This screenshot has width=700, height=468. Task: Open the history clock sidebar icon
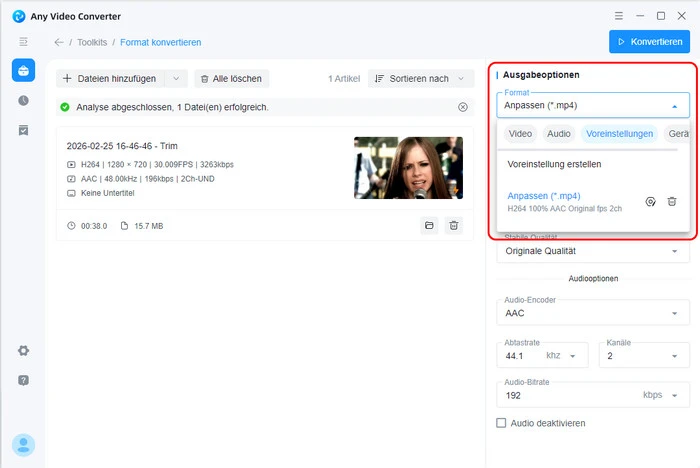click(x=23, y=101)
